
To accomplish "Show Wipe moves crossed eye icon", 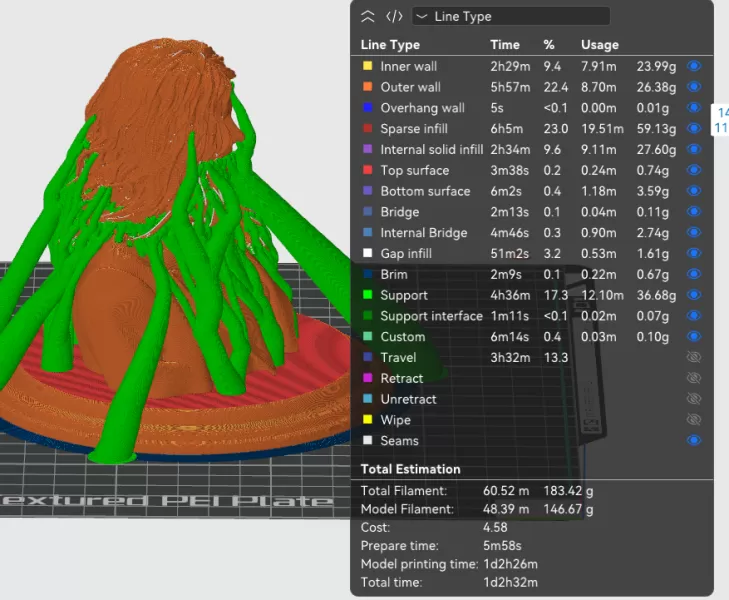I will [x=694, y=420].
